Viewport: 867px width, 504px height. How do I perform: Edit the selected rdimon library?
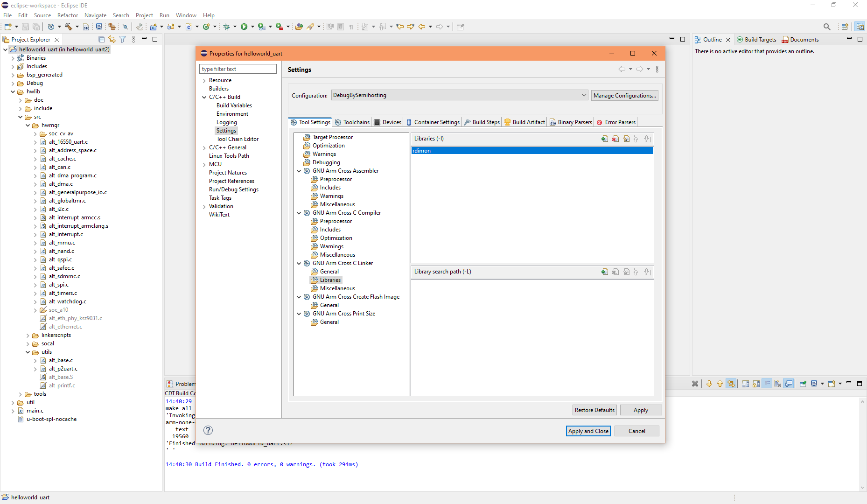pos(627,139)
